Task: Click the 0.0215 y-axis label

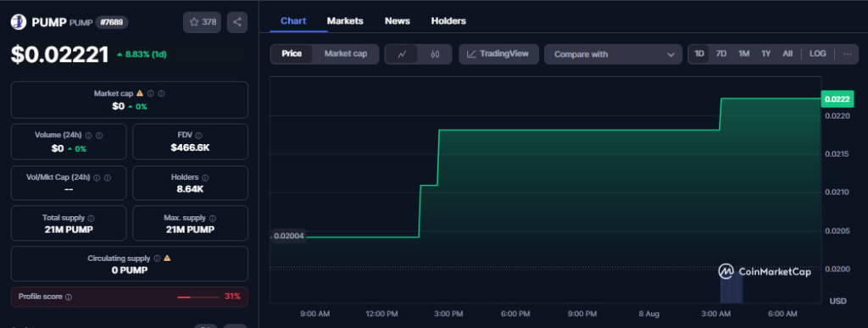Action: 836,153
